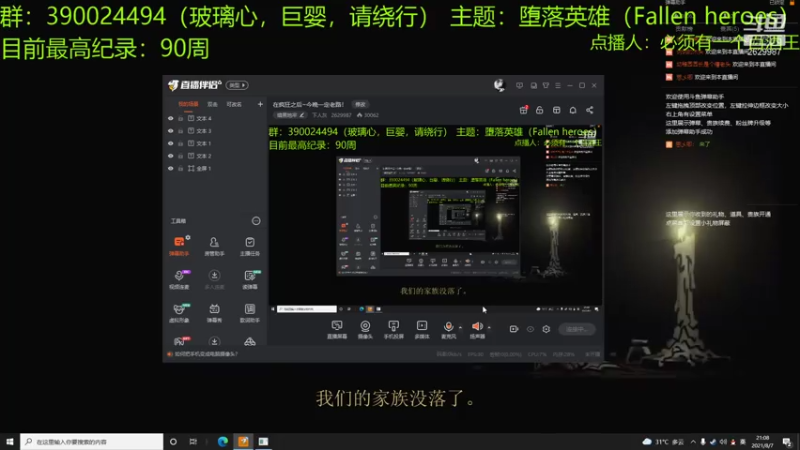This screenshot has height=450, width=800.
Task: Collapse the 工具箱 toolbox with minus icon
Action: click(x=256, y=221)
